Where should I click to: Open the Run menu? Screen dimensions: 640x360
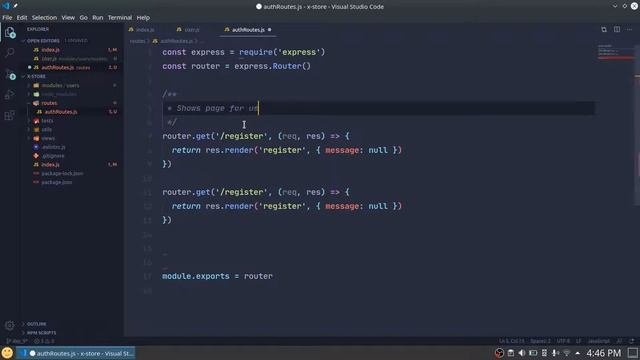pos(98,18)
